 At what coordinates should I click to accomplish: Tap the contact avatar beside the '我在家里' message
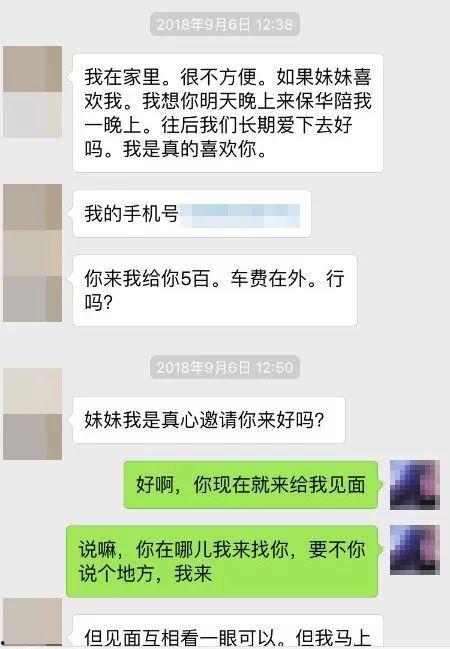pyautogui.click(x=32, y=92)
